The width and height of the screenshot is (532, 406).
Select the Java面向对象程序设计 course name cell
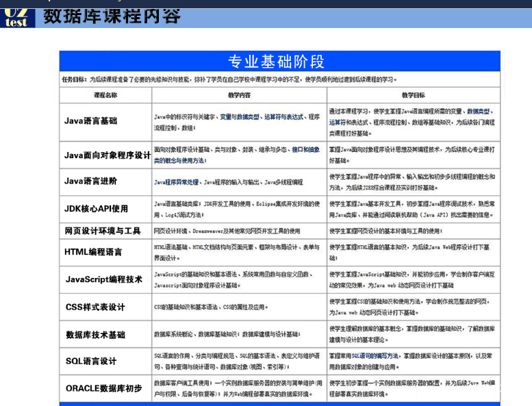coord(105,155)
